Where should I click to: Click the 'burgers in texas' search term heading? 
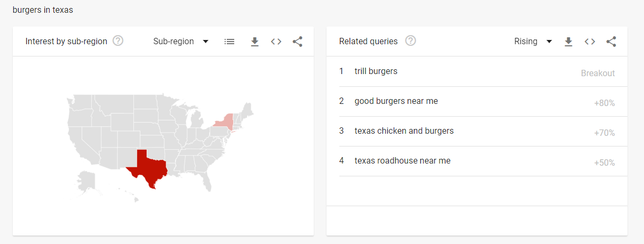tap(43, 10)
